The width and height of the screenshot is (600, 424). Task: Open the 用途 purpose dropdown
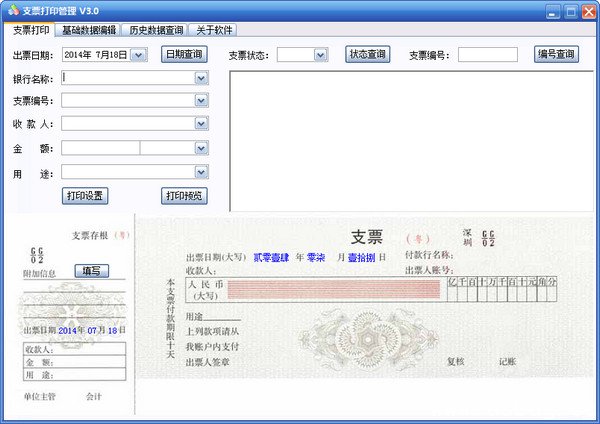click(x=201, y=172)
